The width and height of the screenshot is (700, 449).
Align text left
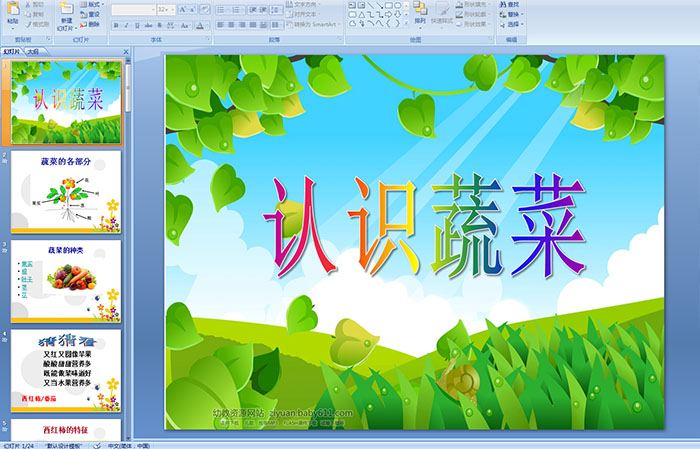[220, 25]
